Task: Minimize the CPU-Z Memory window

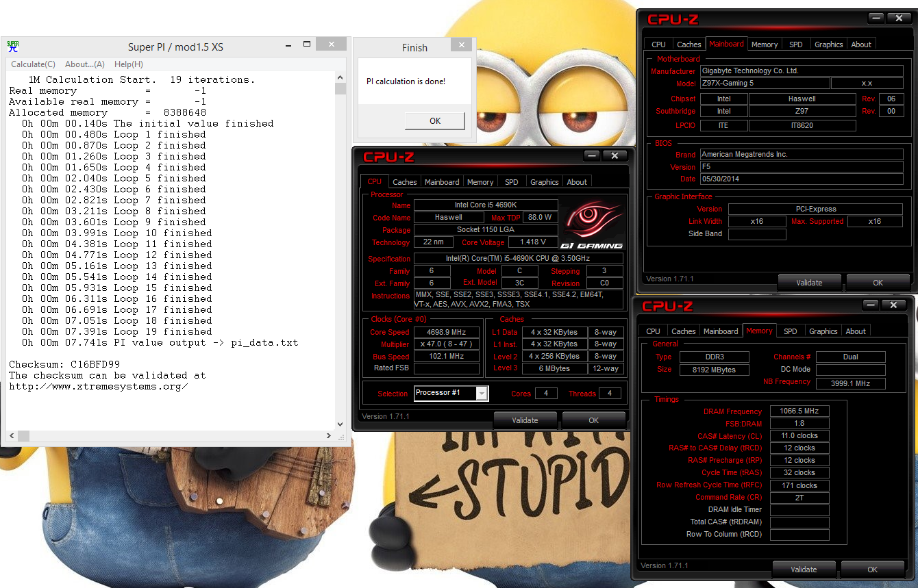Action: pyautogui.click(x=871, y=305)
